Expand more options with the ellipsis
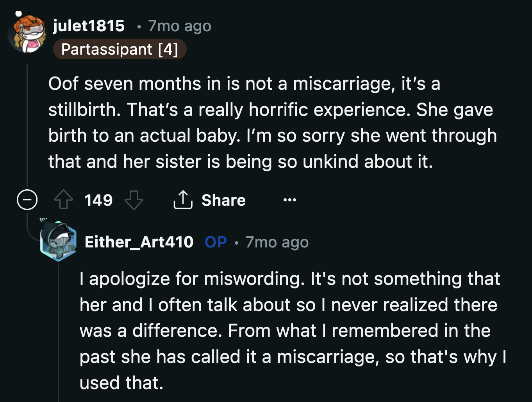The height and width of the screenshot is (402, 532). [289, 200]
